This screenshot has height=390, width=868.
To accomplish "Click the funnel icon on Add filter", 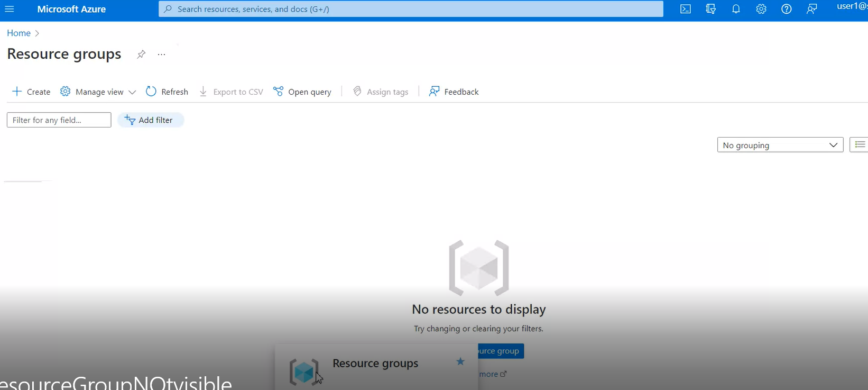I will point(130,120).
